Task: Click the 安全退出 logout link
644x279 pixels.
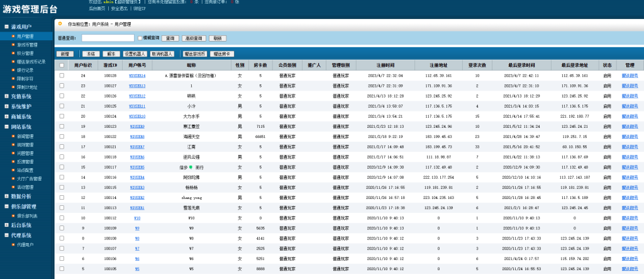Action: pyautogui.click(x=119, y=8)
